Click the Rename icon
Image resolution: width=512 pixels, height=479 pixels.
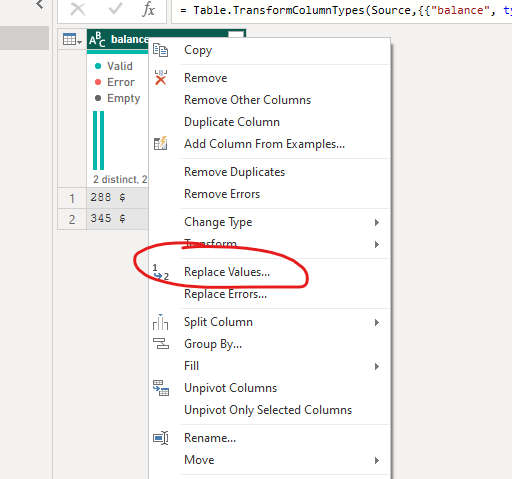point(161,438)
